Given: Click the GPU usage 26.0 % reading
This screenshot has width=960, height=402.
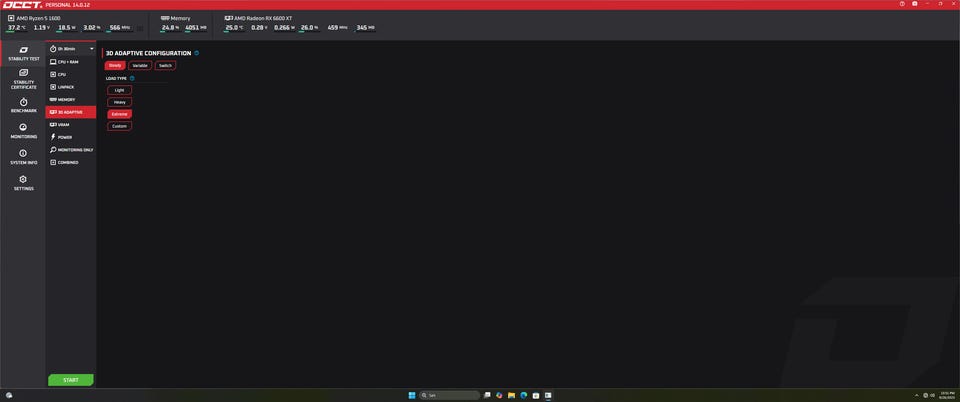Looking at the screenshot, I should [x=309, y=28].
